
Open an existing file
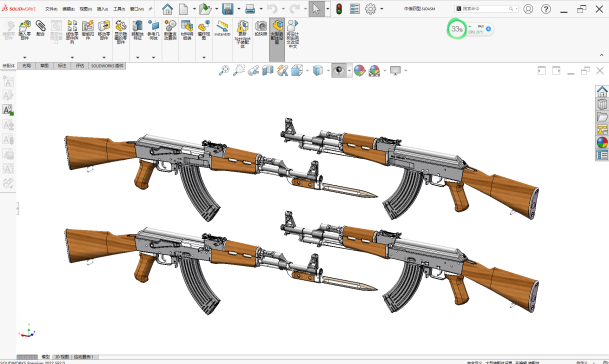coord(205,9)
